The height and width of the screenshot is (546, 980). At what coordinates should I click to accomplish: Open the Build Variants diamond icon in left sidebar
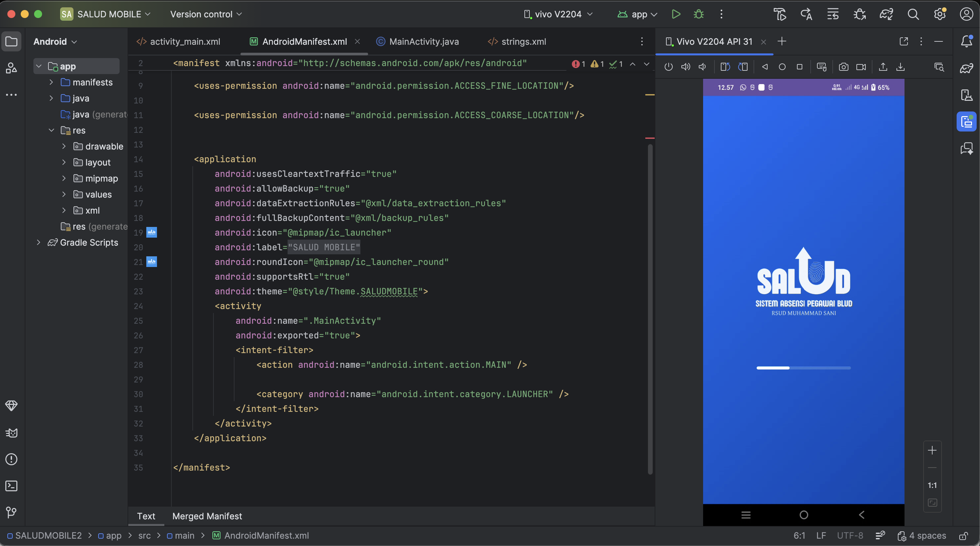(x=11, y=406)
